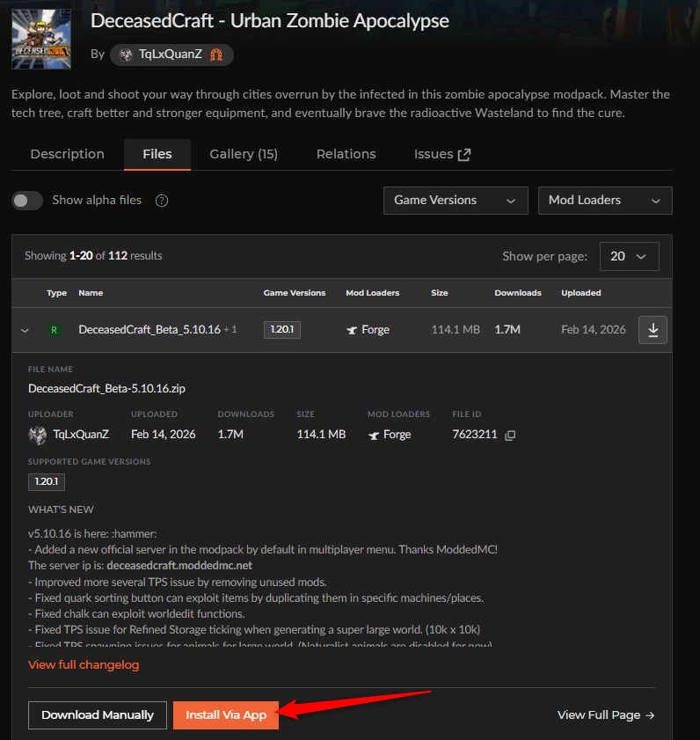Open the Game Versions dropdown
This screenshot has height=740, width=700.
456,201
